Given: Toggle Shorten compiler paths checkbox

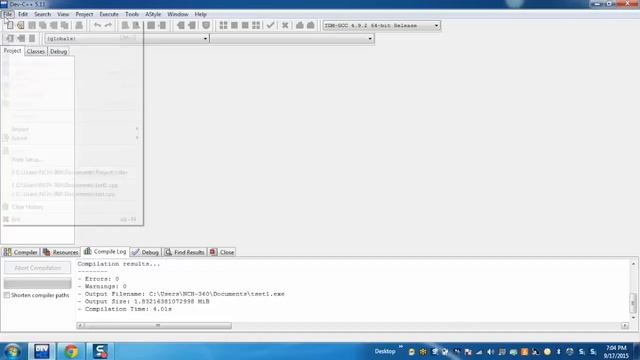Looking at the screenshot, I should pos(7,295).
